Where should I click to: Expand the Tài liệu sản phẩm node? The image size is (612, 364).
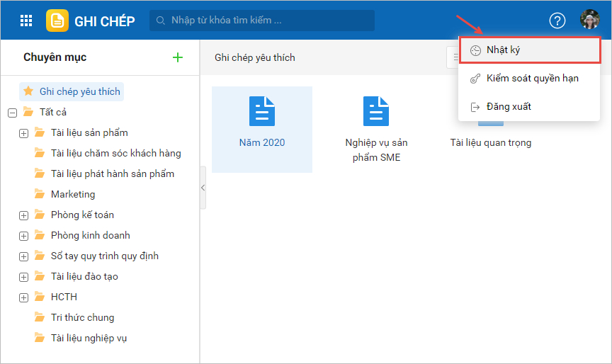[x=24, y=133]
